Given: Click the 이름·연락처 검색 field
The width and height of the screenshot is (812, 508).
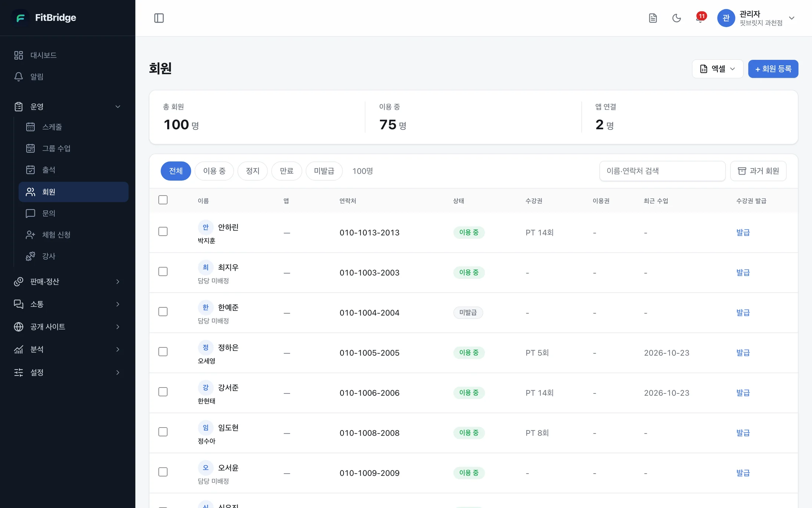Looking at the screenshot, I should [x=663, y=171].
